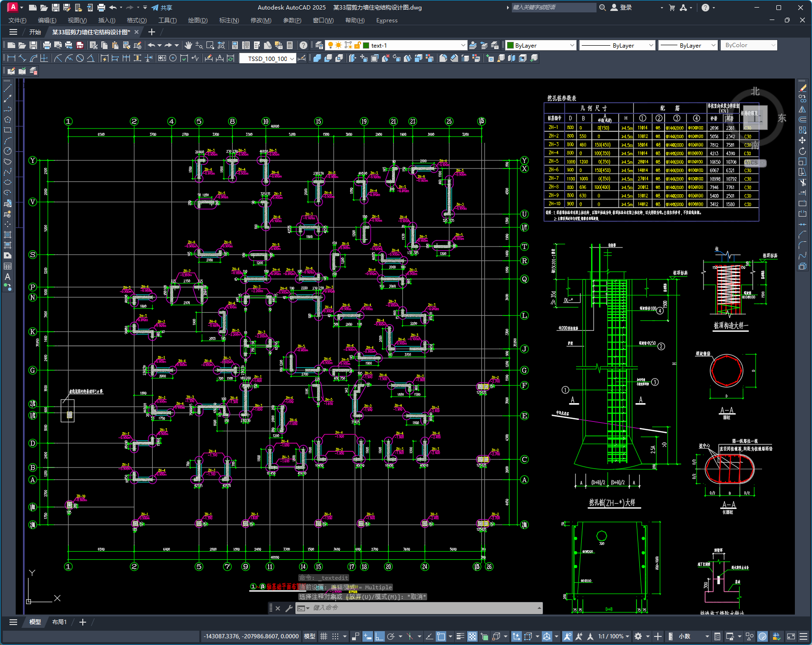Image resolution: width=812 pixels, height=645 pixels.
Task: Select the Diameter dimension tool
Action: click(x=80, y=58)
